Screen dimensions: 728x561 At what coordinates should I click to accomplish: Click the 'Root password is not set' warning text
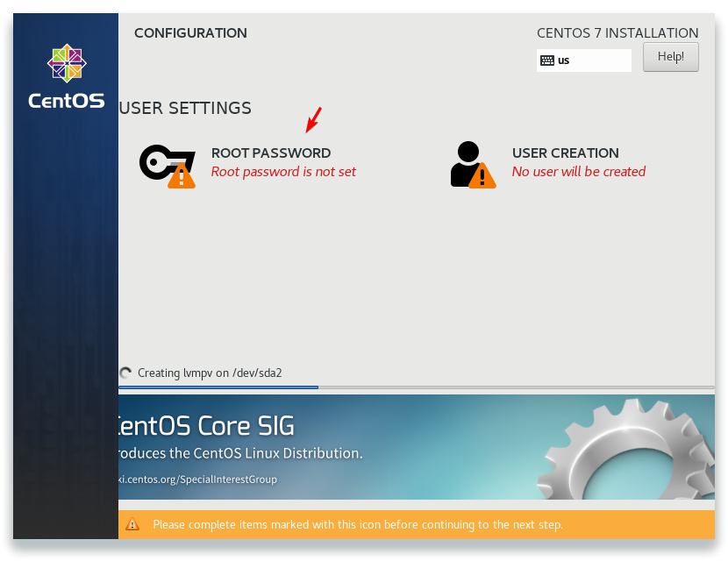283,172
